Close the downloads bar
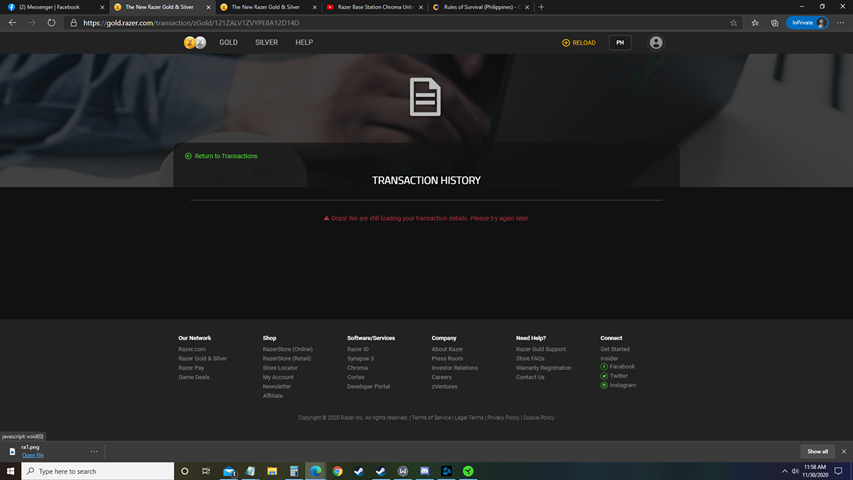The width and height of the screenshot is (853, 480). (844, 451)
